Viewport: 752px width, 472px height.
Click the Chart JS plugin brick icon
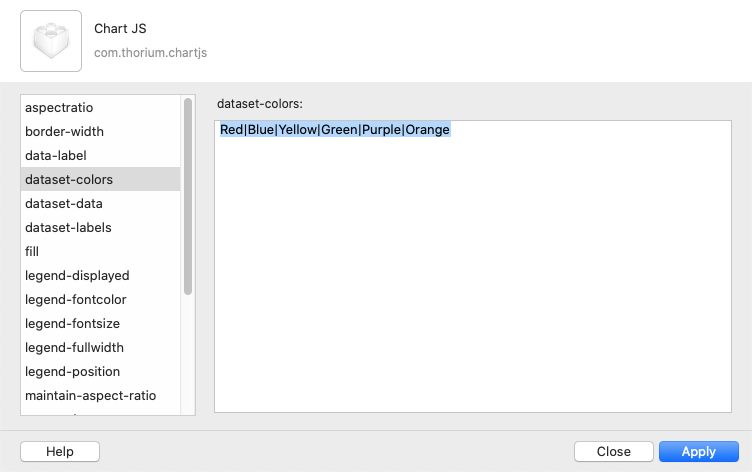click(51, 41)
